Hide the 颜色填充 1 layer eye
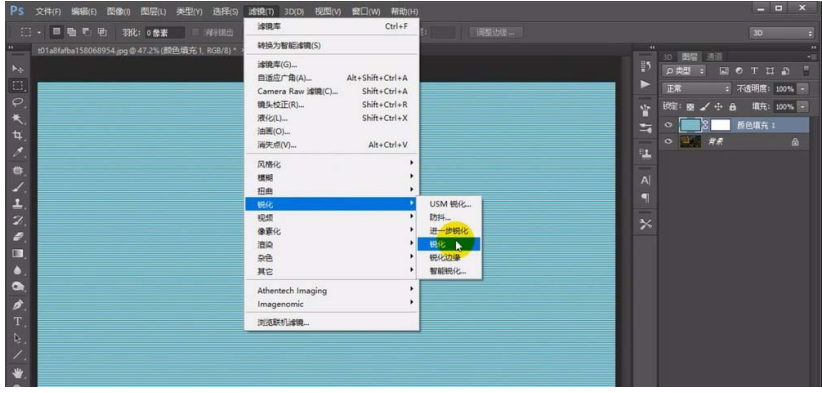The image size is (822, 393). [x=668, y=125]
